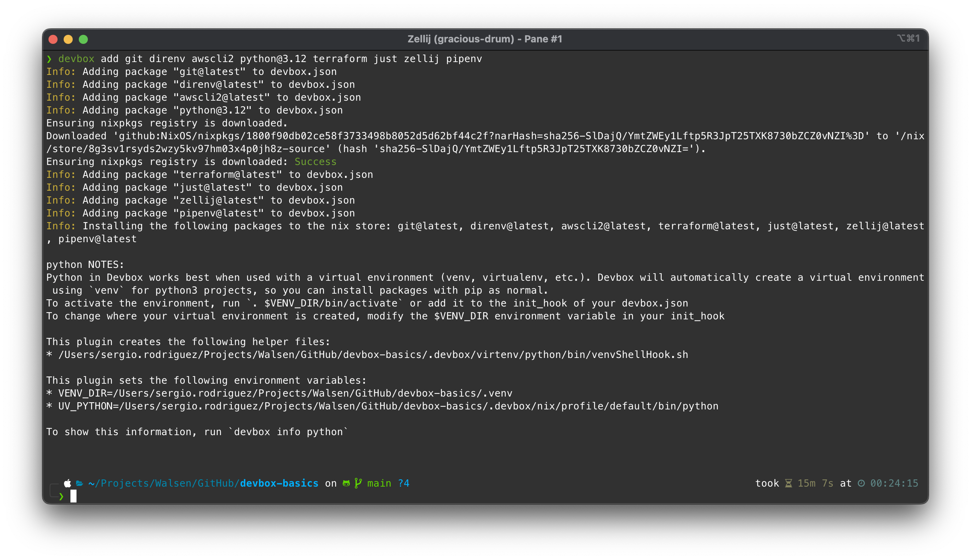Viewport: 971px width, 560px height.
Task: Click python@3.12 in the typed command
Action: coord(273,59)
